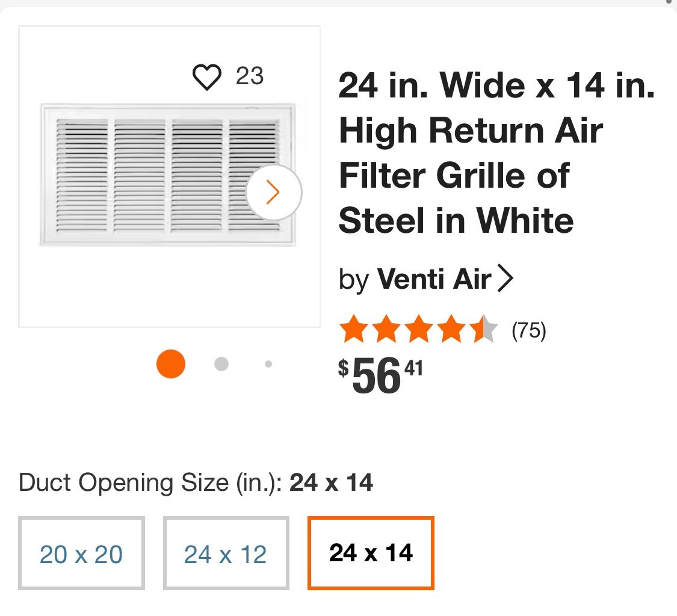Select the 24 x 14 duct size option
677x616 pixels.
coord(371,552)
